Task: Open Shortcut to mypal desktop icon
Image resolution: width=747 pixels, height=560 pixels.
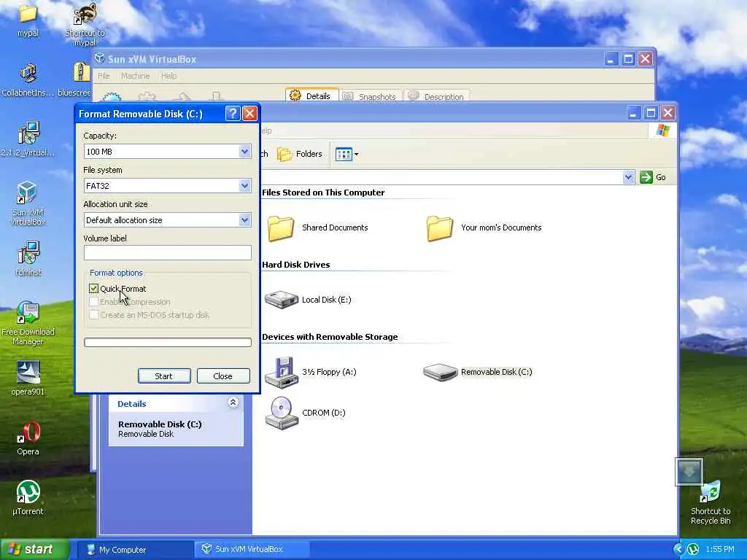Action: coord(85,23)
